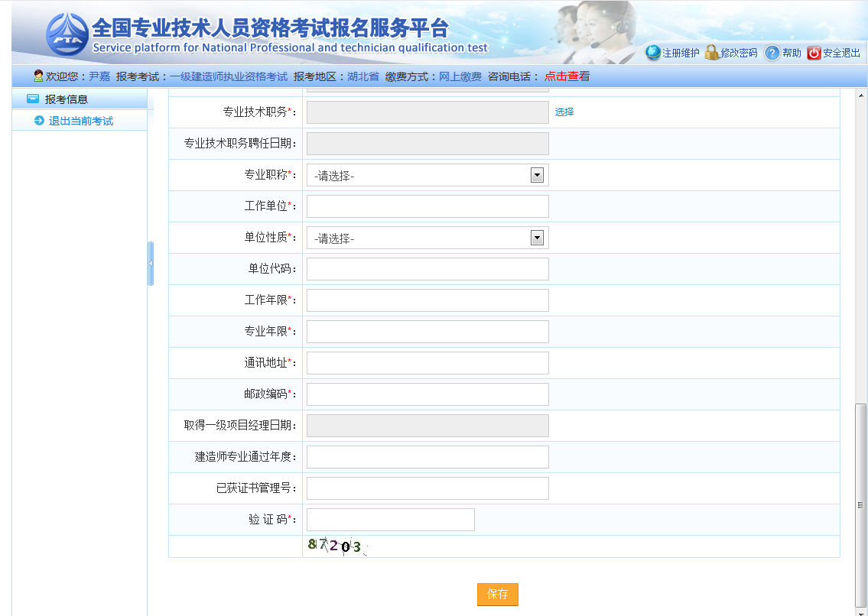Click the 工作单位 input field
Viewport: 868px width, 616px height.
coord(427,206)
